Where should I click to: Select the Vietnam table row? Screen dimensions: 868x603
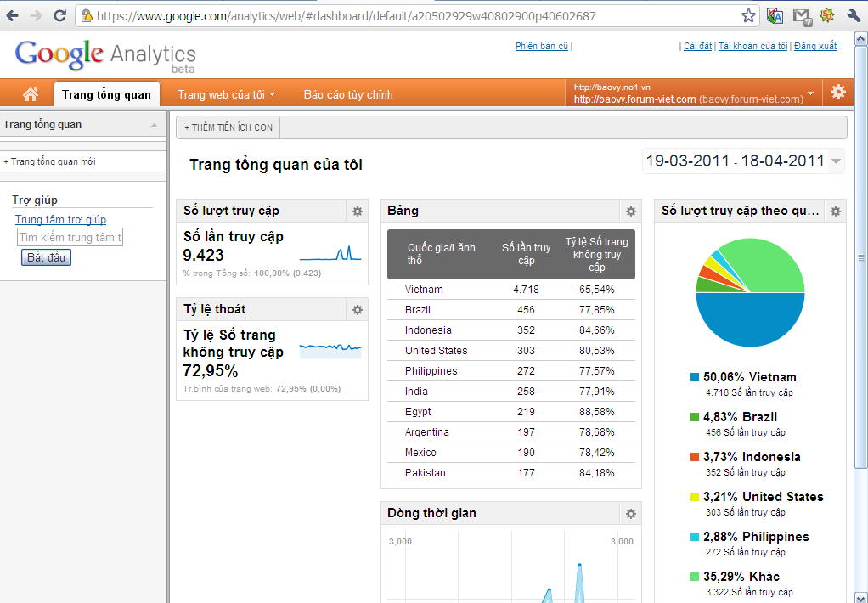tap(511, 290)
